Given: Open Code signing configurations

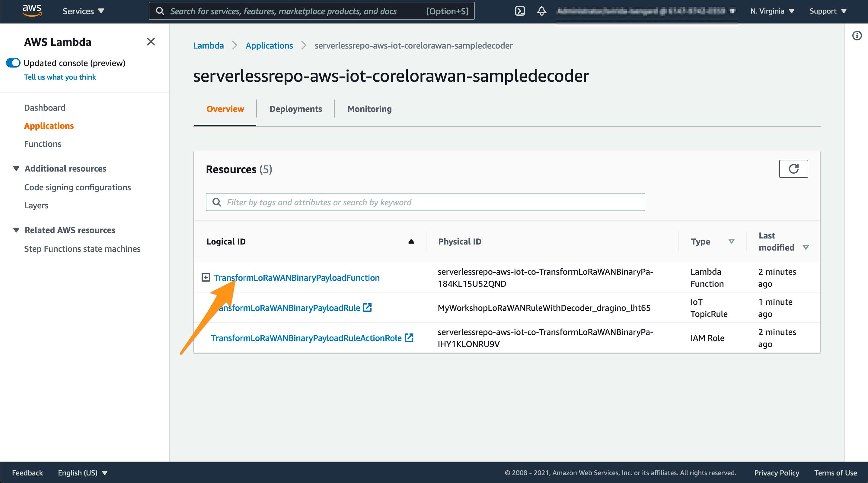Looking at the screenshot, I should tap(78, 188).
